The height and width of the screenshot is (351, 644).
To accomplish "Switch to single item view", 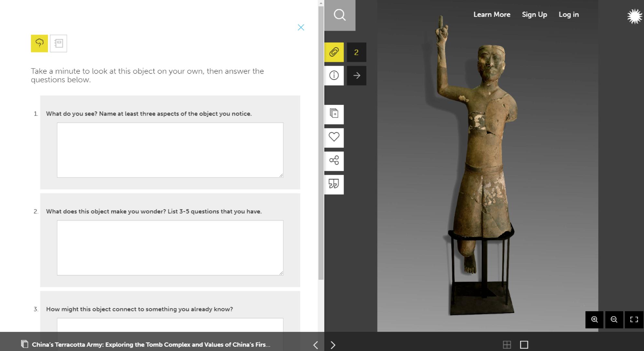I will point(524,345).
